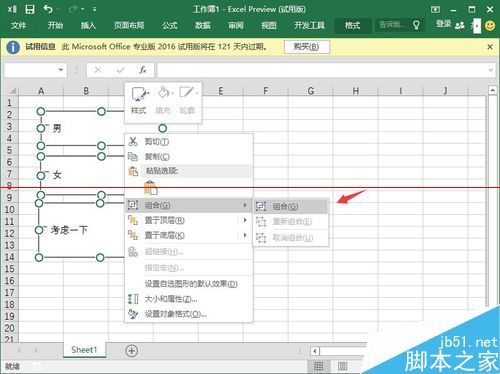Screen dimensions: 500x374
Task: Click the ribbon display options icon
Action: pos(435,10)
